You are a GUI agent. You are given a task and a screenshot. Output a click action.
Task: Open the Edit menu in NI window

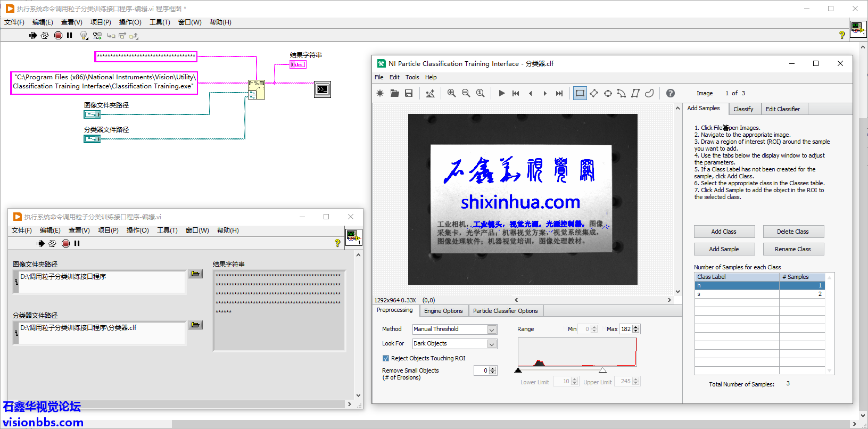[x=394, y=77]
